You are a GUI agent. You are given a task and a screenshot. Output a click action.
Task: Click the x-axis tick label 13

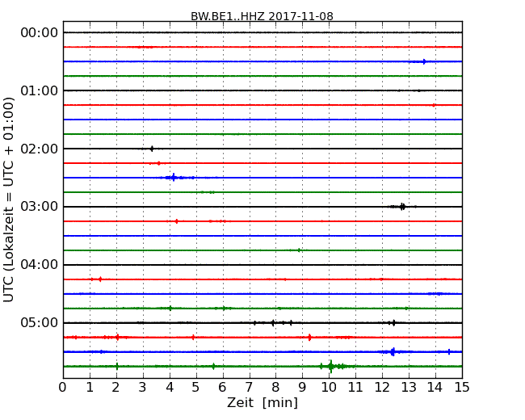pyautogui.click(x=409, y=388)
